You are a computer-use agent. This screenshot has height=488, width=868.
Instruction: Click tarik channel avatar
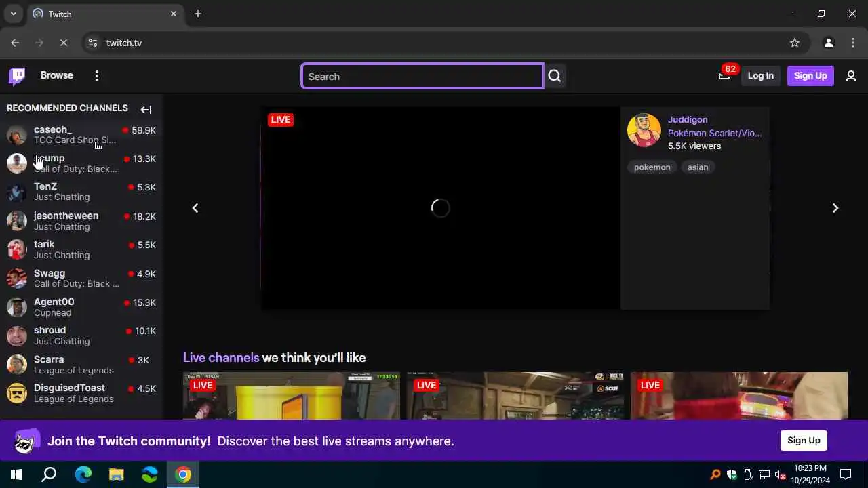[x=17, y=249]
